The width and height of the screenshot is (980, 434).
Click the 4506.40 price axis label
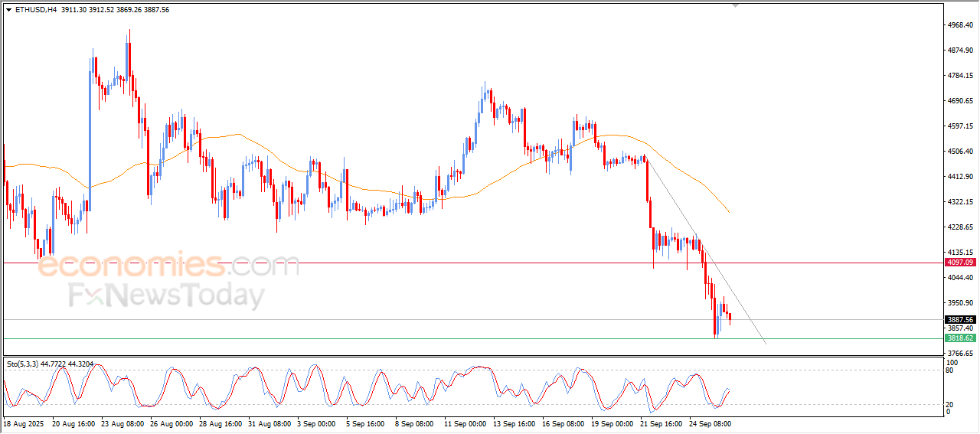(x=960, y=152)
